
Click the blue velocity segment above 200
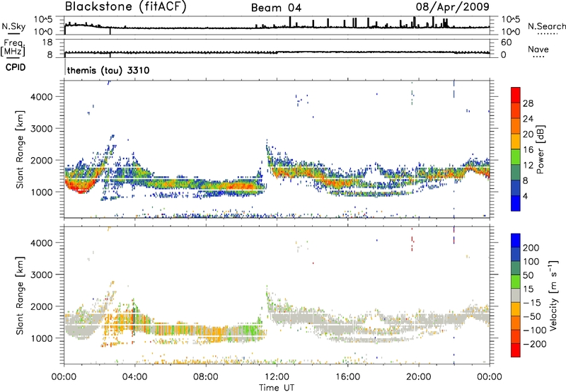(516, 240)
